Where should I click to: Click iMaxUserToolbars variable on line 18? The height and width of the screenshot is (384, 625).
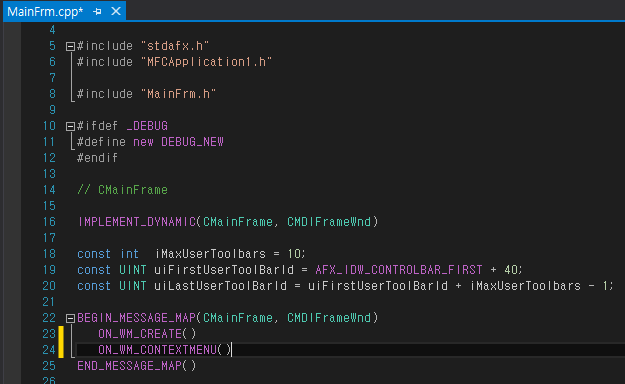pyautogui.click(x=210, y=254)
